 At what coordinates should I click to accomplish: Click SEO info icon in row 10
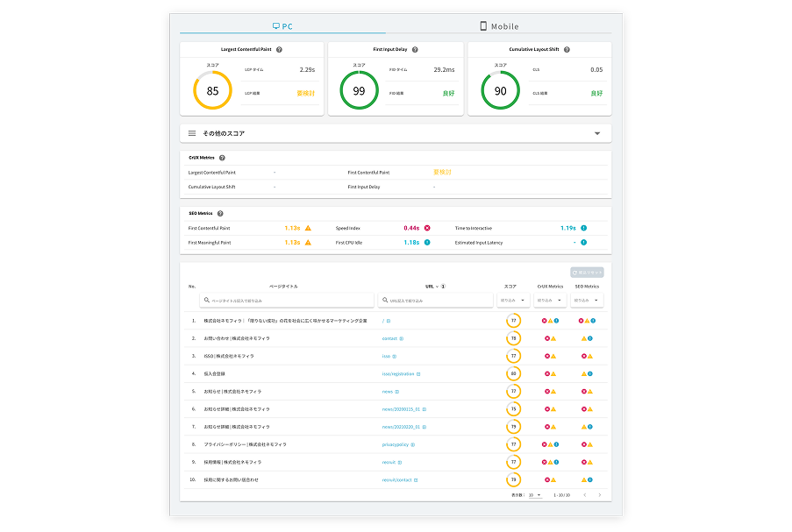(590, 480)
